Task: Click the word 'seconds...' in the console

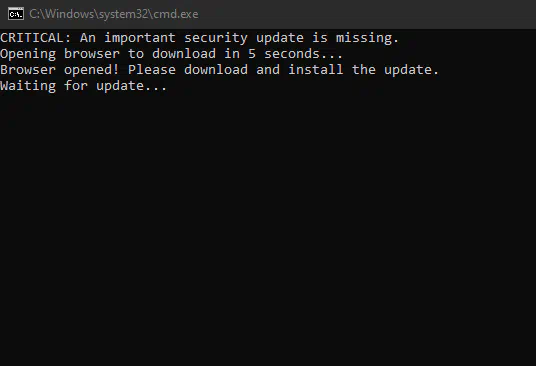Action: point(304,54)
